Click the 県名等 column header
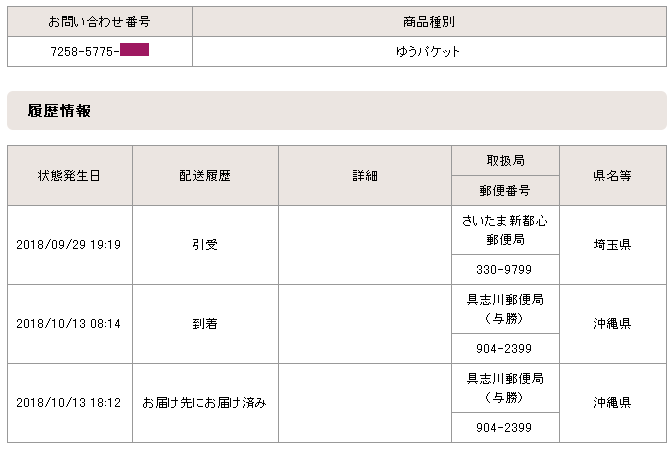The image size is (671, 451). (613, 175)
